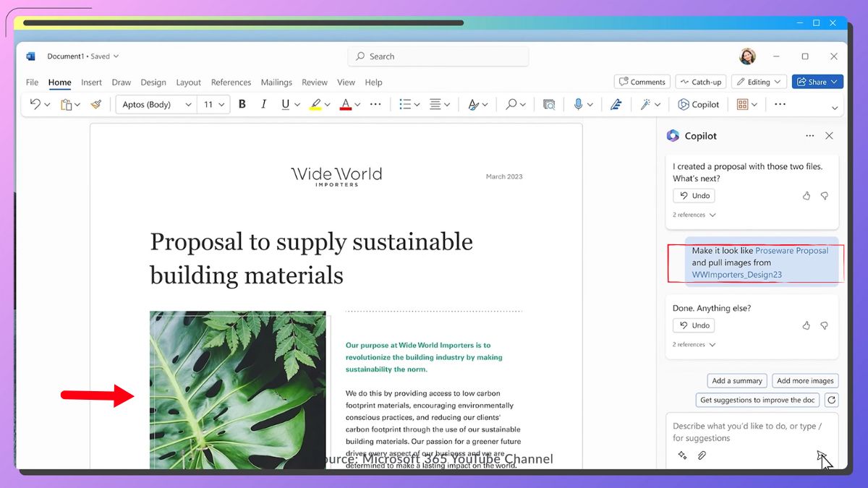
Task: Click the Dictate microphone icon
Action: tap(578, 104)
